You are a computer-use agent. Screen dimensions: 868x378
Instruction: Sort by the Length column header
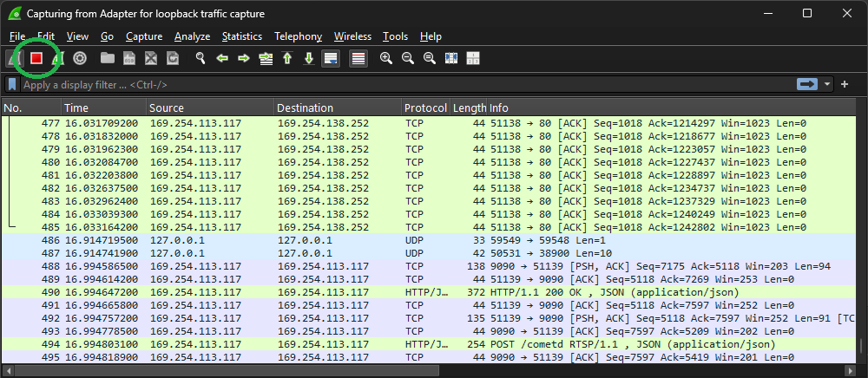point(469,108)
